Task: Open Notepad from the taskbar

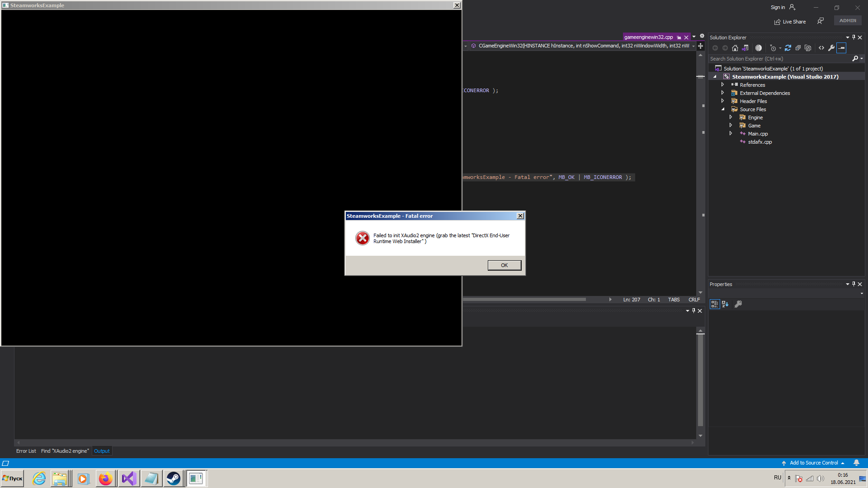Action: pos(151,479)
